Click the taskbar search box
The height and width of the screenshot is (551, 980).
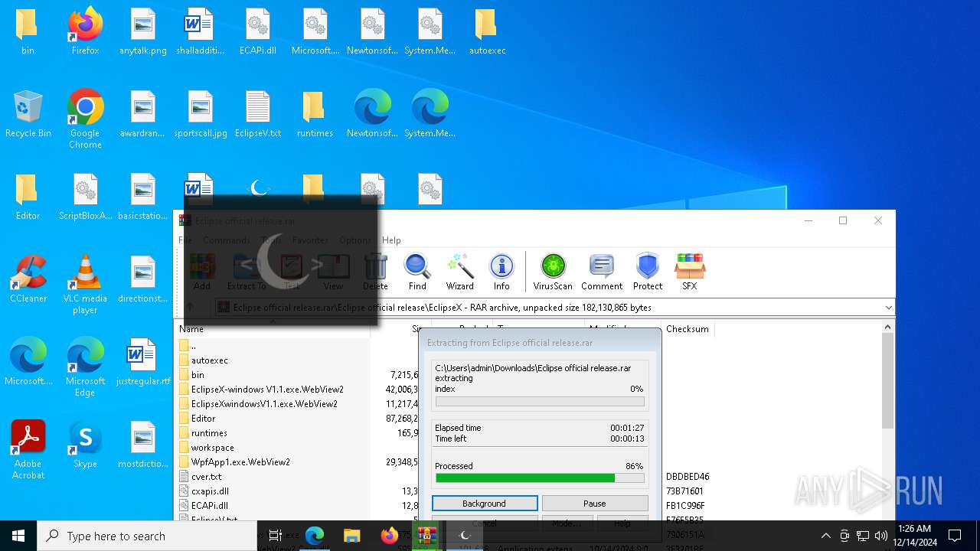click(x=147, y=536)
